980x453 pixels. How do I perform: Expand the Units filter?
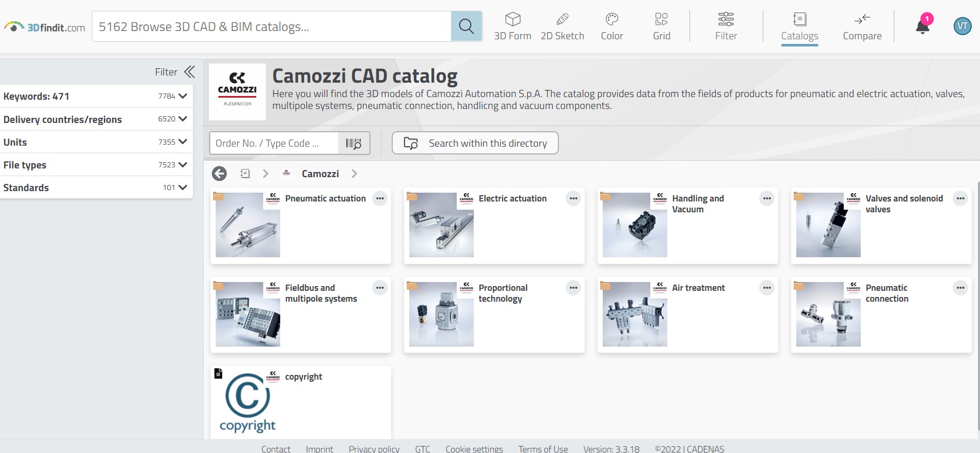(x=97, y=142)
